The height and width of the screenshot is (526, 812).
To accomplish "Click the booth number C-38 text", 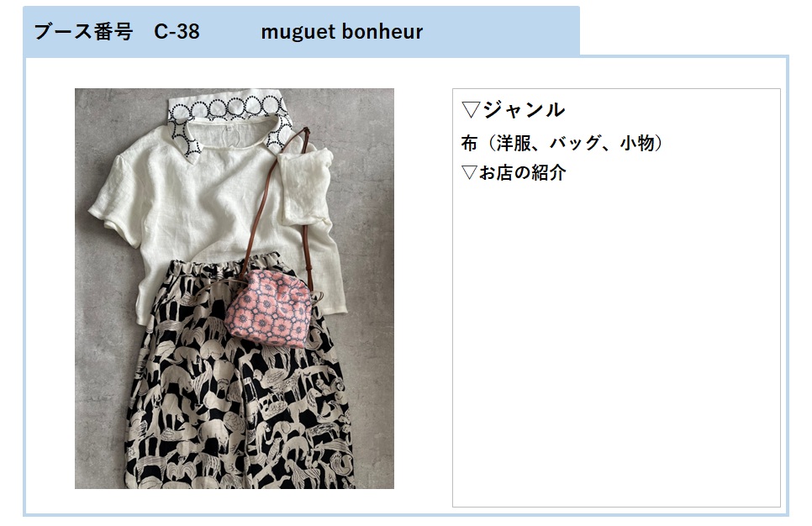I will pyautogui.click(x=177, y=32).
